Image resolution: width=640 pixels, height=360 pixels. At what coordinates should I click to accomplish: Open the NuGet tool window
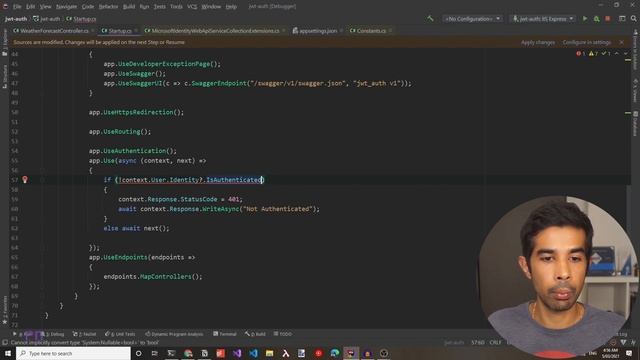[x=84, y=334]
